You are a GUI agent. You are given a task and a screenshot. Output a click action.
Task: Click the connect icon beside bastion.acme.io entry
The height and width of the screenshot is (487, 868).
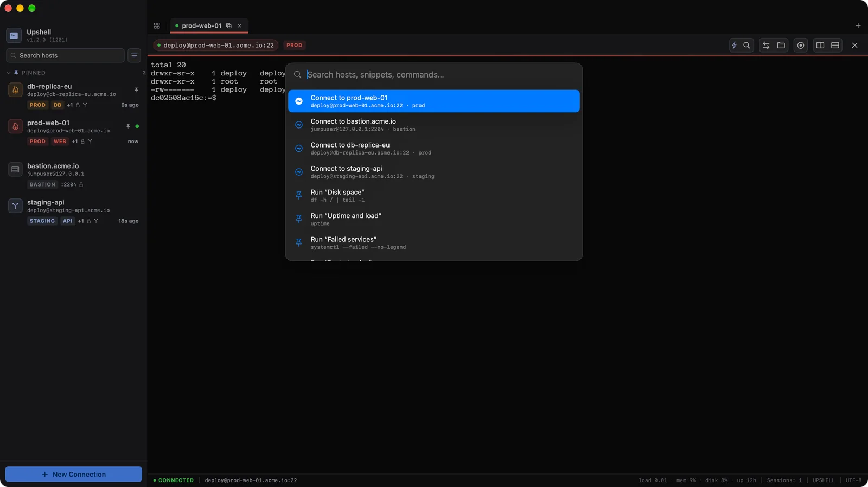[298, 125]
